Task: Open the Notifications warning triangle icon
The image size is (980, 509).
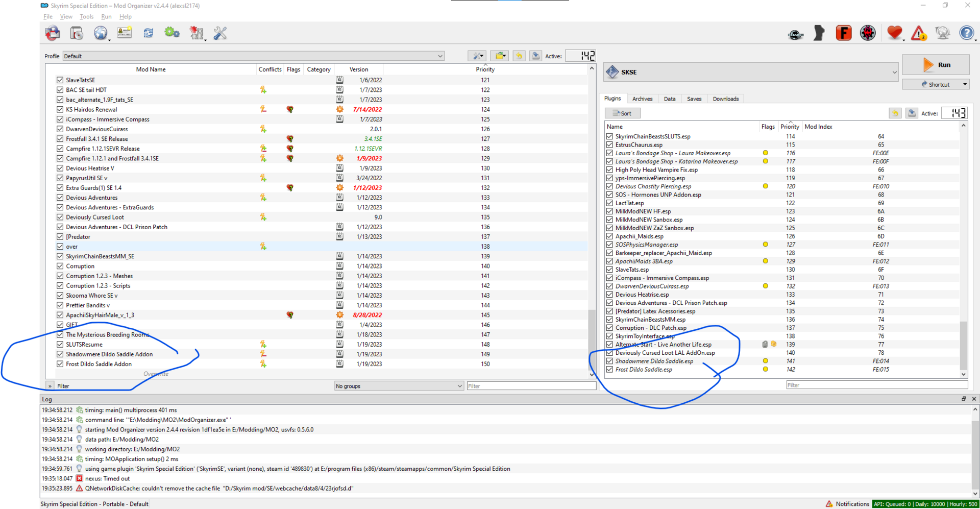Action: (919, 33)
